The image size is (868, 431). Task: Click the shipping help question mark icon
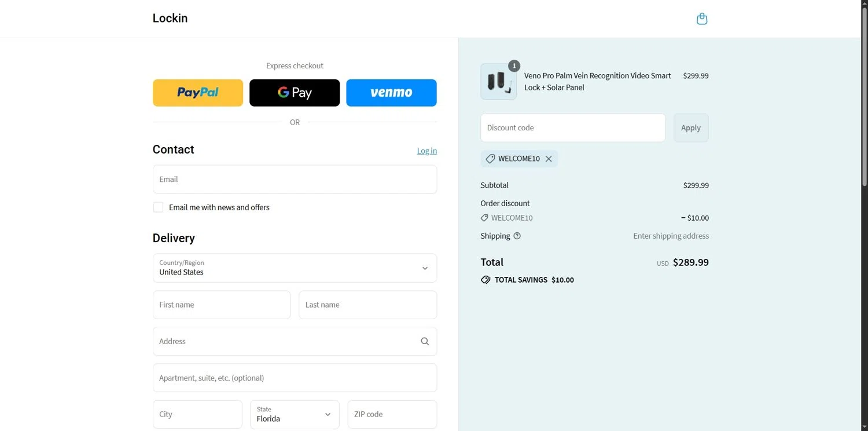pos(517,236)
